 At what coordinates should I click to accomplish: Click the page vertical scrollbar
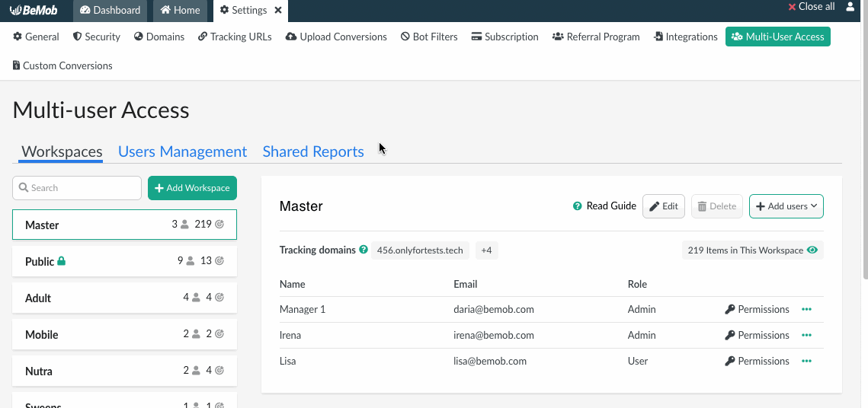[865, 139]
